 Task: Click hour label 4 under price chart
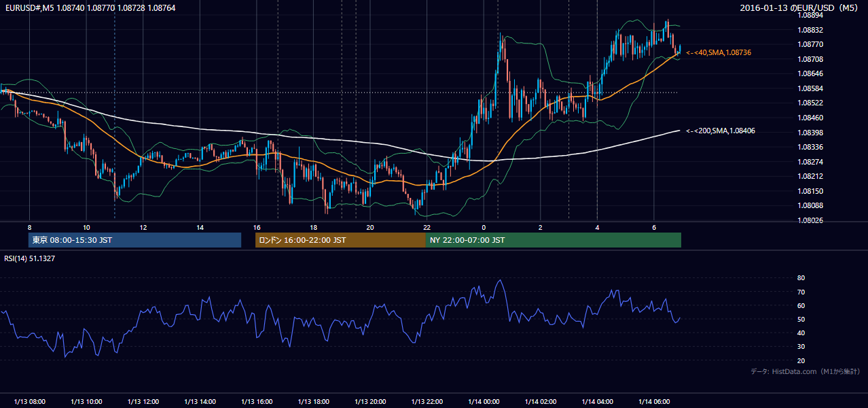[598, 227]
